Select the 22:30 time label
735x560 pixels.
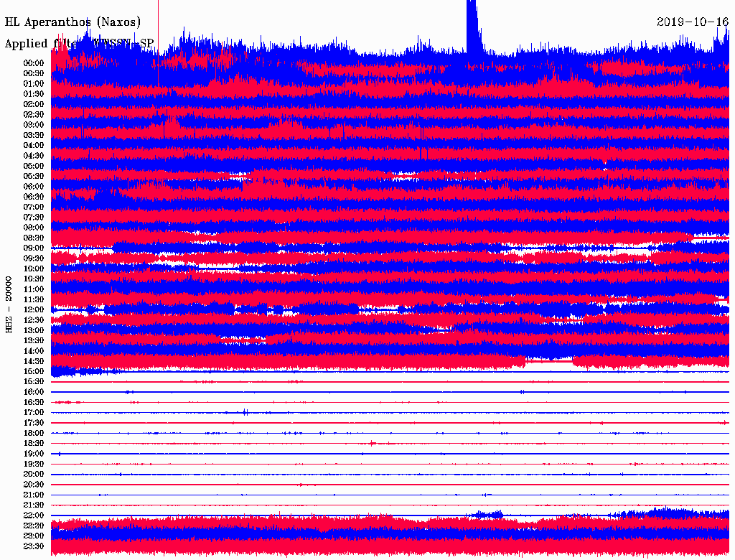(x=34, y=526)
